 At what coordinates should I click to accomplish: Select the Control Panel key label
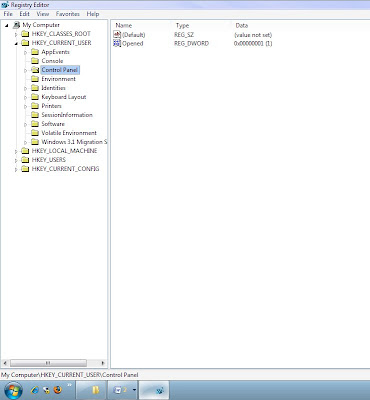coord(60,70)
